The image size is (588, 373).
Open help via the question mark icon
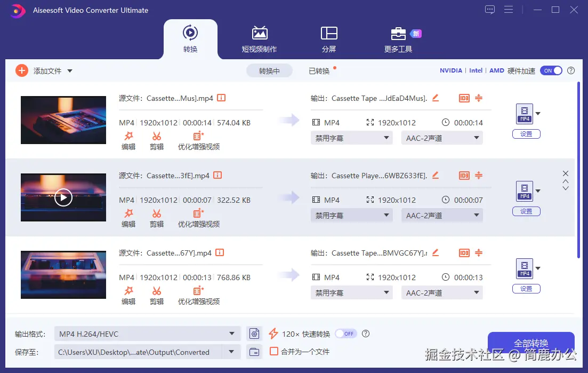coord(571,70)
